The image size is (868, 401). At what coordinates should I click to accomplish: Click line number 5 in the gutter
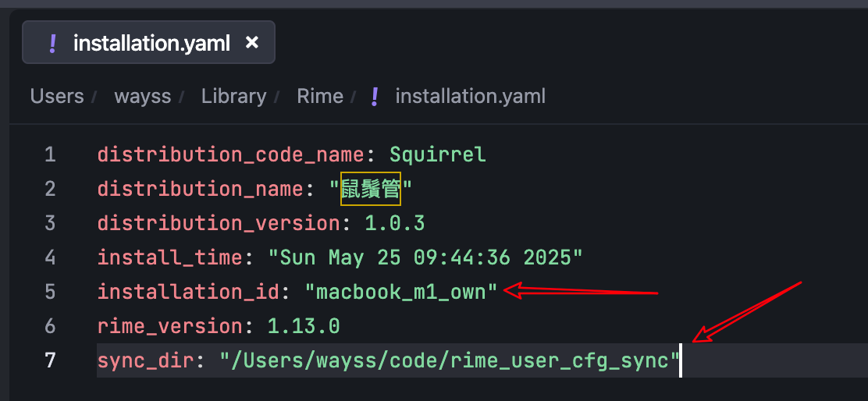point(51,292)
